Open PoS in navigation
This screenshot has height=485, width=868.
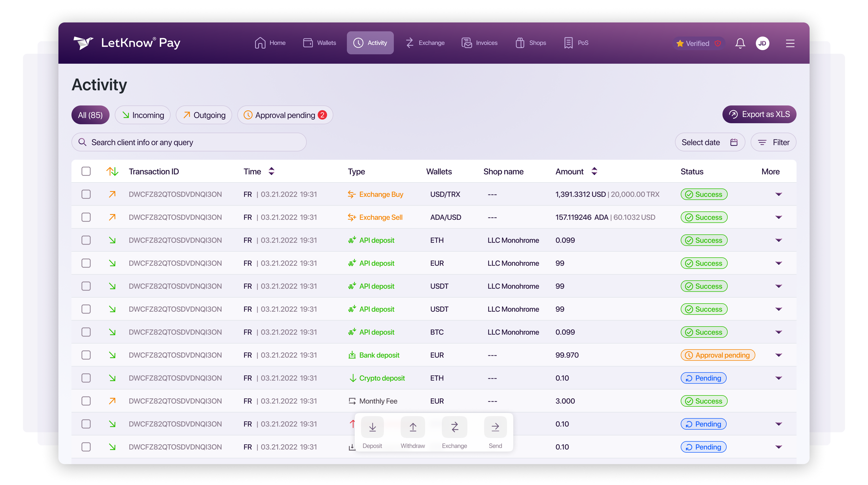pyautogui.click(x=576, y=43)
